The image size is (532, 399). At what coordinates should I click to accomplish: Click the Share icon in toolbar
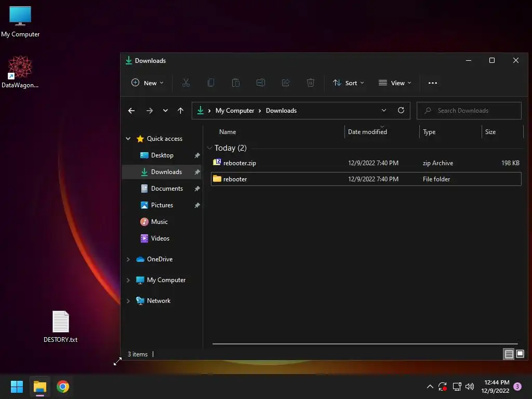click(286, 83)
